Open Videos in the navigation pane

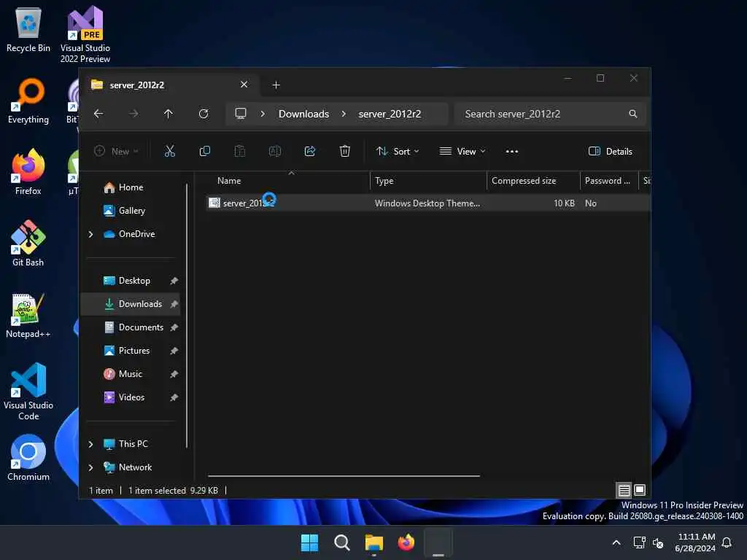pyautogui.click(x=131, y=397)
